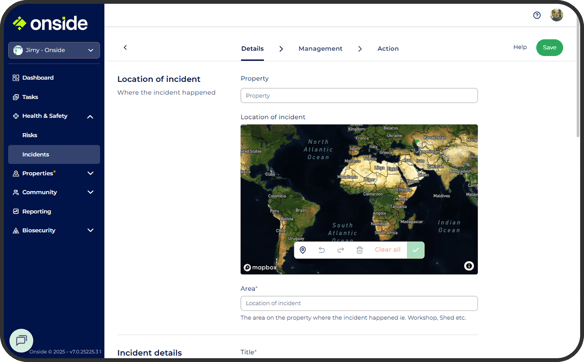Click Clear all on the map

(x=387, y=250)
